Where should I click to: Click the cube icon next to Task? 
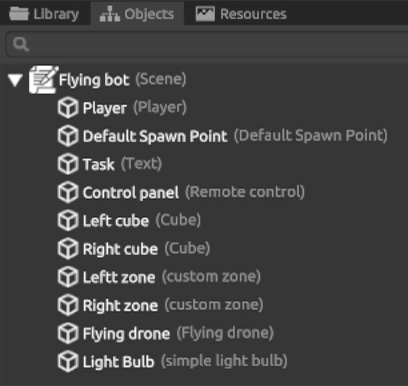click(68, 164)
